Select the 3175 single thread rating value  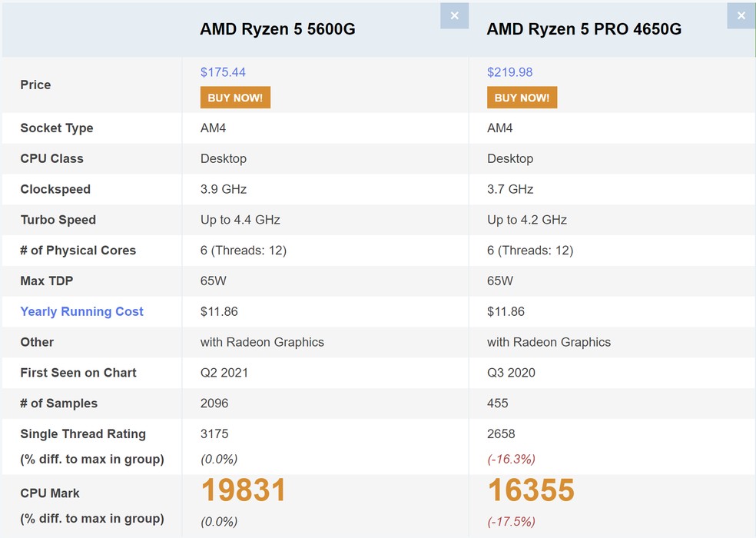[x=214, y=433]
